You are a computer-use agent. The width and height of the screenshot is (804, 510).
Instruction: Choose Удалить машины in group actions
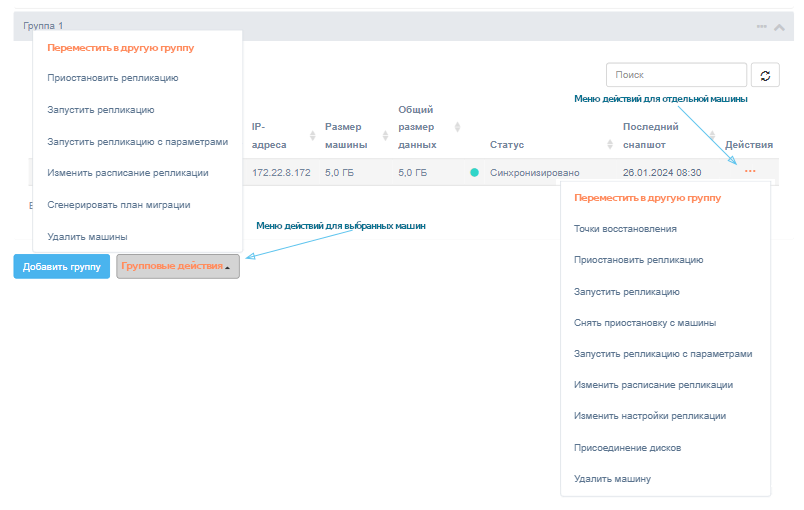coord(87,237)
